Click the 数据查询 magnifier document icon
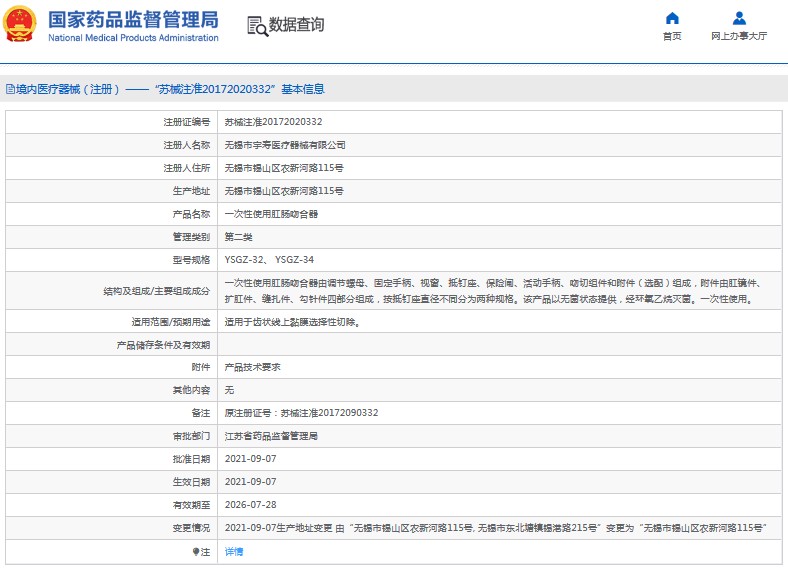The width and height of the screenshot is (788, 570). (x=257, y=26)
